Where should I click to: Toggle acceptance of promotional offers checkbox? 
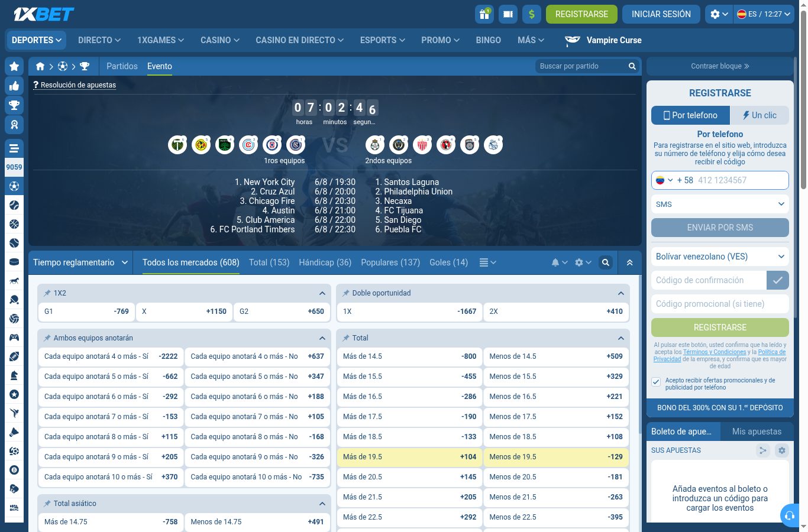click(x=656, y=381)
